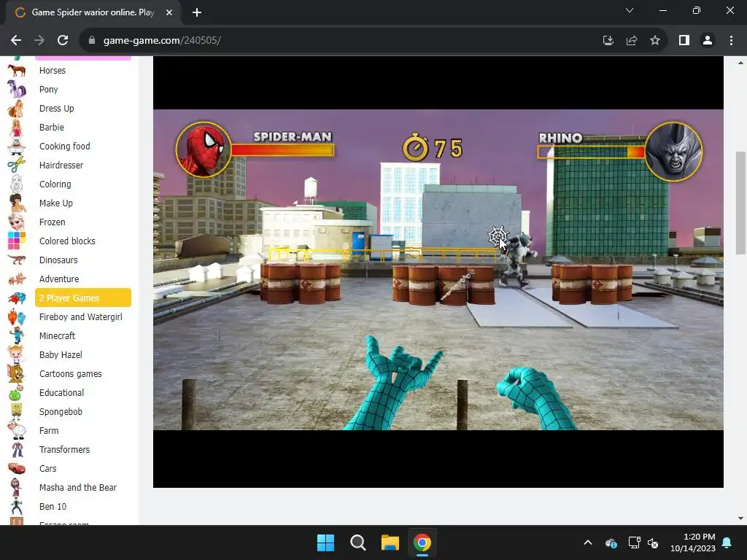Click the 2 Player Games icon
Screen dimensions: 747x560
pos(16,298)
